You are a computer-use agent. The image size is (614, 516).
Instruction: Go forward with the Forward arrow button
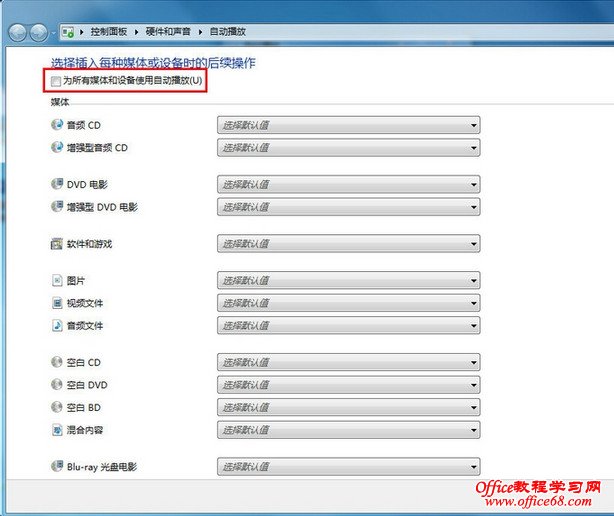click(39, 32)
